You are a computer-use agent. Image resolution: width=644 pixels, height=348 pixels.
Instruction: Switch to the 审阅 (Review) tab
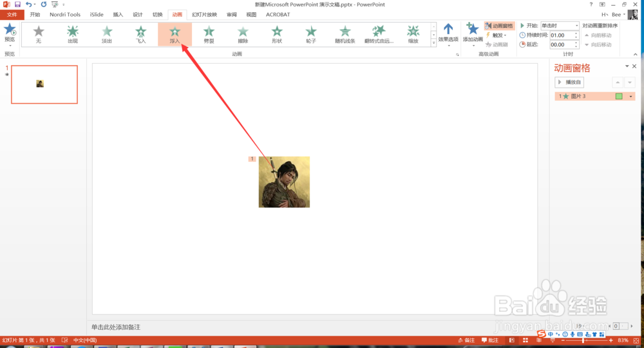(232, 14)
